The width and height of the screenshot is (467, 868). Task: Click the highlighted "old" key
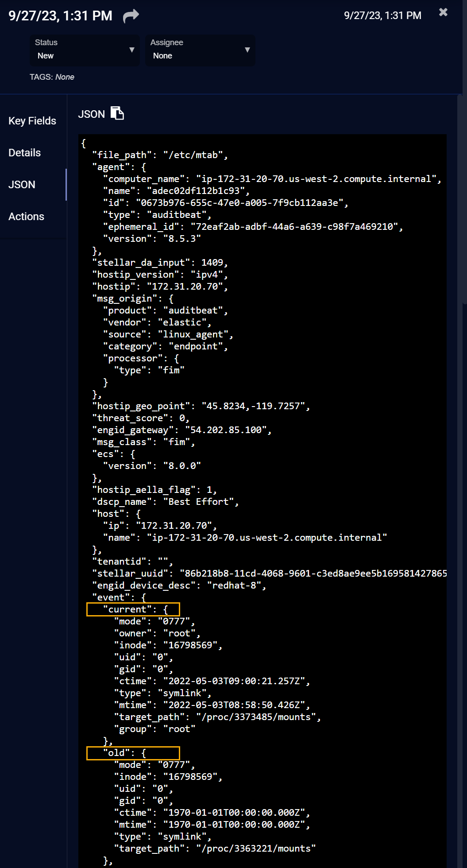(133, 753)
